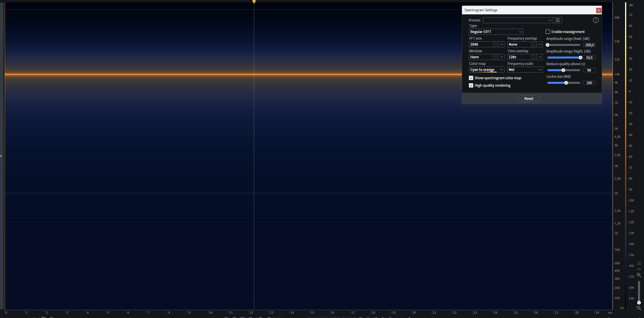Close the Spectrogram Settings dialog

[x=599, y=10]
